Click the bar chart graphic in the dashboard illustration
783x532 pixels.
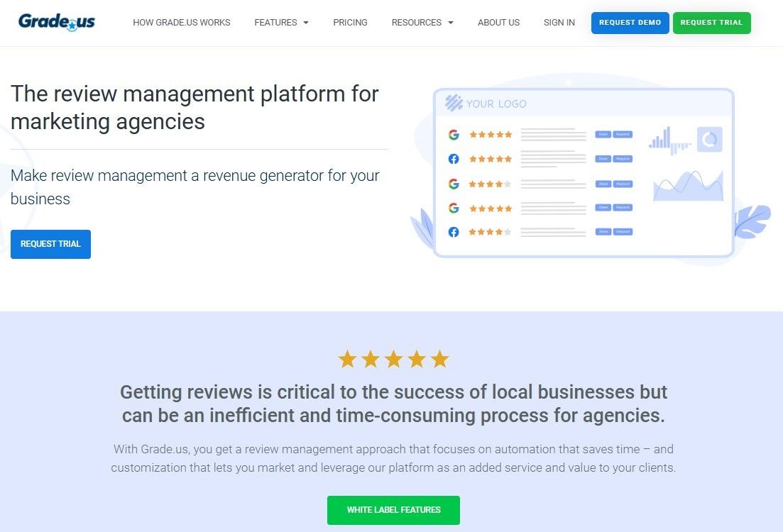pos(669,140)
